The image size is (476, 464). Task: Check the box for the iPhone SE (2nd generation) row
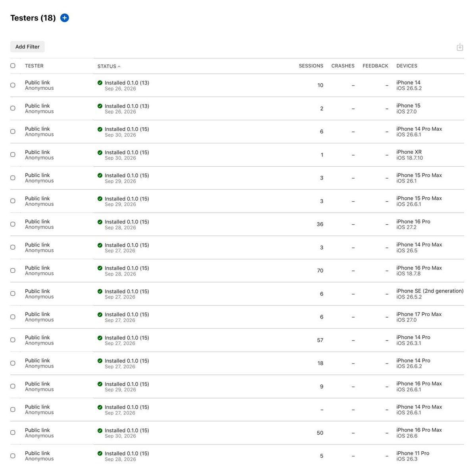coord(13,294)
